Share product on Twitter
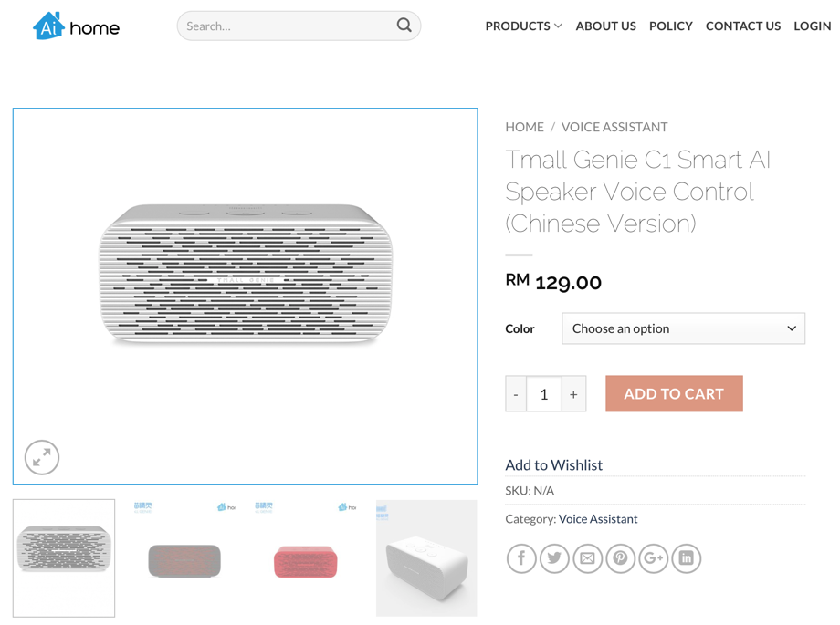 554,558
